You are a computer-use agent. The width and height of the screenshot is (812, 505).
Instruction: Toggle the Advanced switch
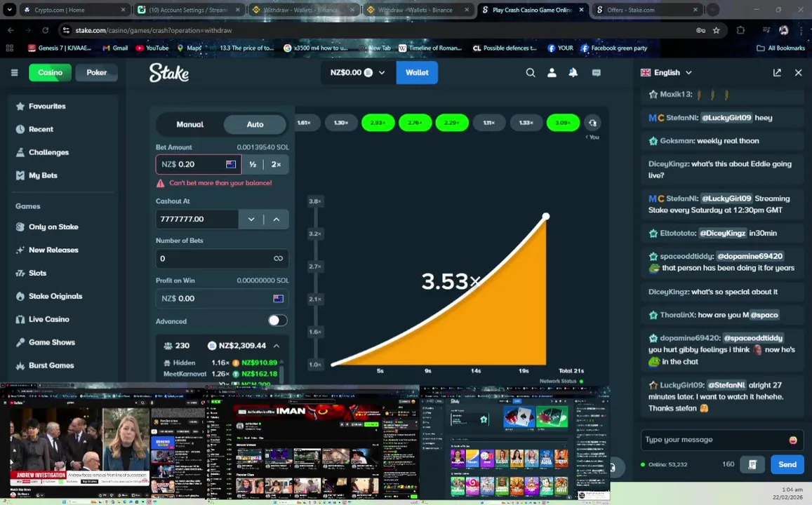[x=277, y=321]
